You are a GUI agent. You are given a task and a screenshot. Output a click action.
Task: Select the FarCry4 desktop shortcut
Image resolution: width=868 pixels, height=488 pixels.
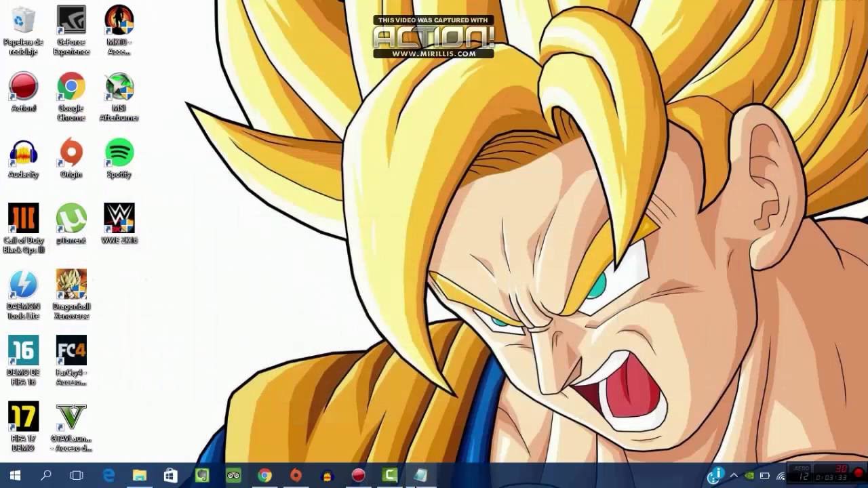pyautogui.click(x=71, y=361)
